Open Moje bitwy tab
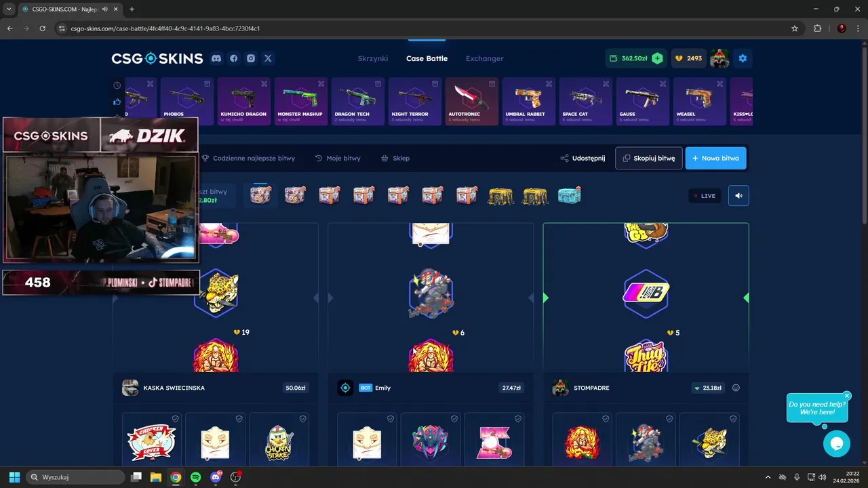This screenshot has height=488, width=868. (338, 158)
